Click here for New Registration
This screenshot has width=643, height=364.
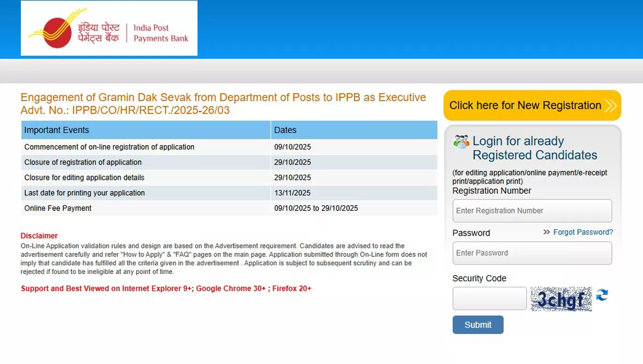[x=525, y=105]
